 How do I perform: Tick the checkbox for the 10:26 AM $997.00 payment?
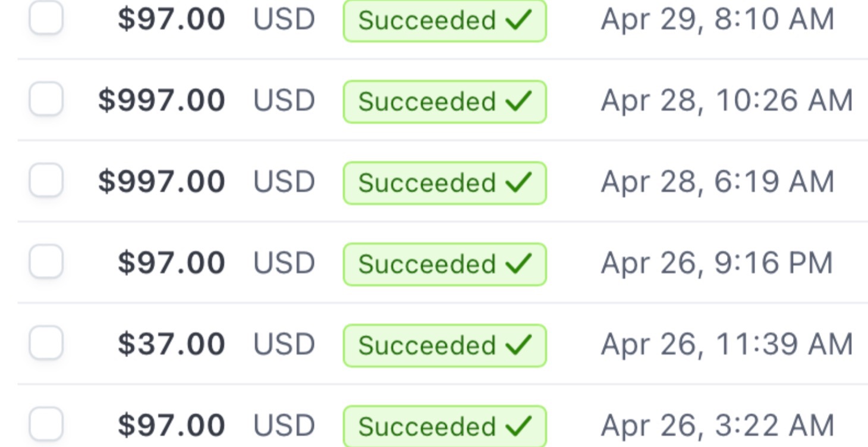pyautogui.click(x=46, y=99)
